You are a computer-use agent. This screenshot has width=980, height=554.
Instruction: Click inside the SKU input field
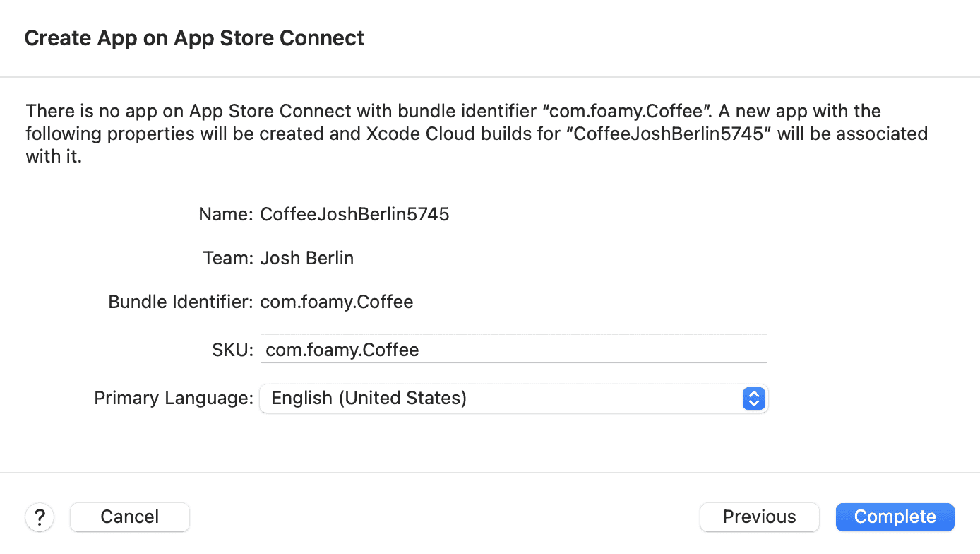513,348
